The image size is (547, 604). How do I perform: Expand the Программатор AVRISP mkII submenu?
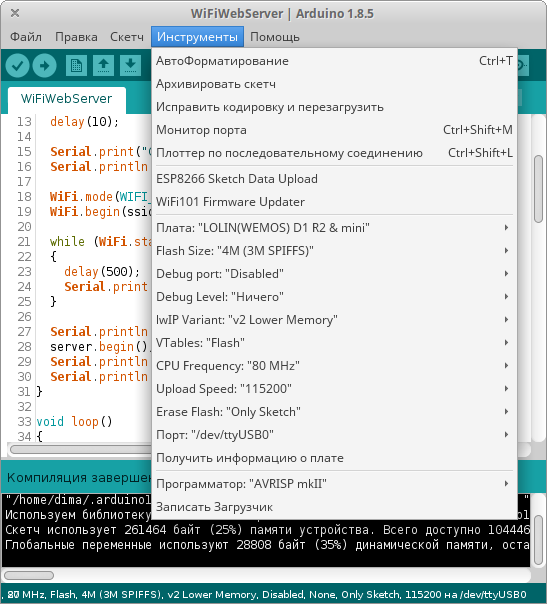(334, 484)
